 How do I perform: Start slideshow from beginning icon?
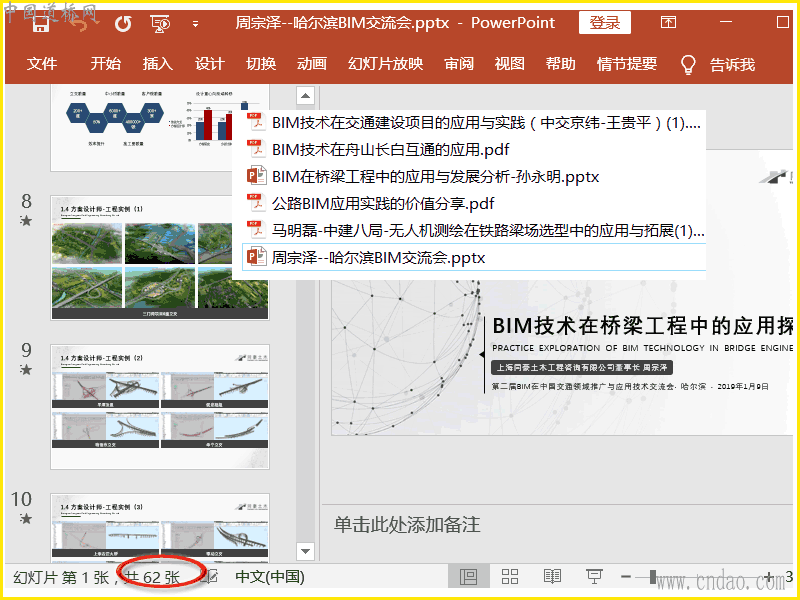[160, 23]
